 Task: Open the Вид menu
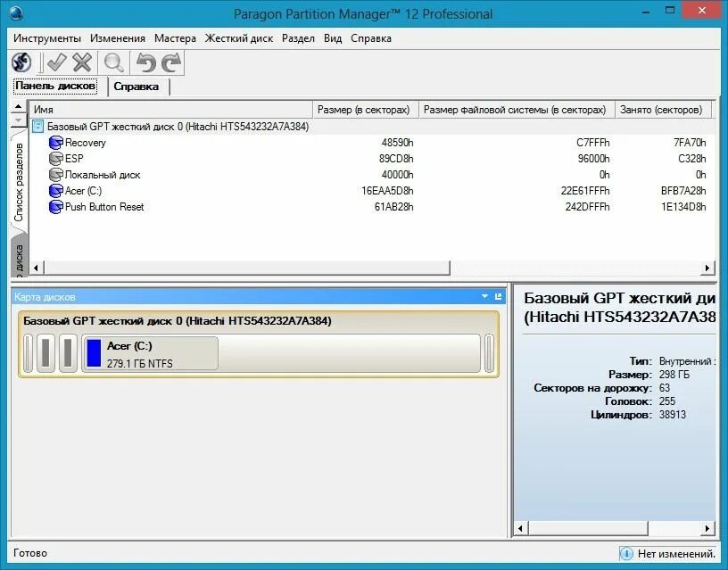[333, 38]
